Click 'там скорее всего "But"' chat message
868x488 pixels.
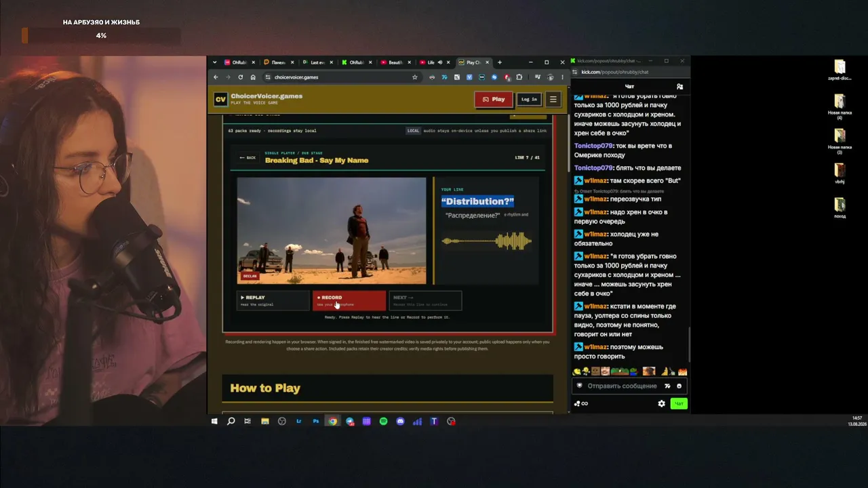pos(627,180)
